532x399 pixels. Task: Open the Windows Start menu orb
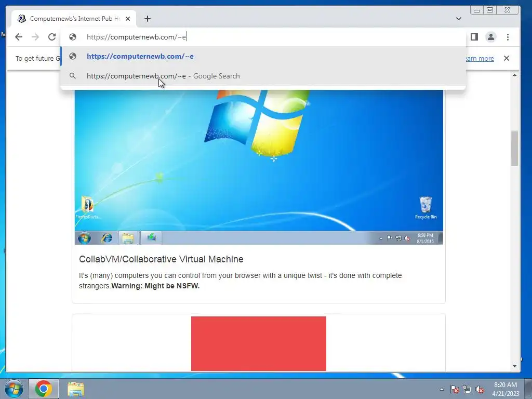(x=14, y=389)
